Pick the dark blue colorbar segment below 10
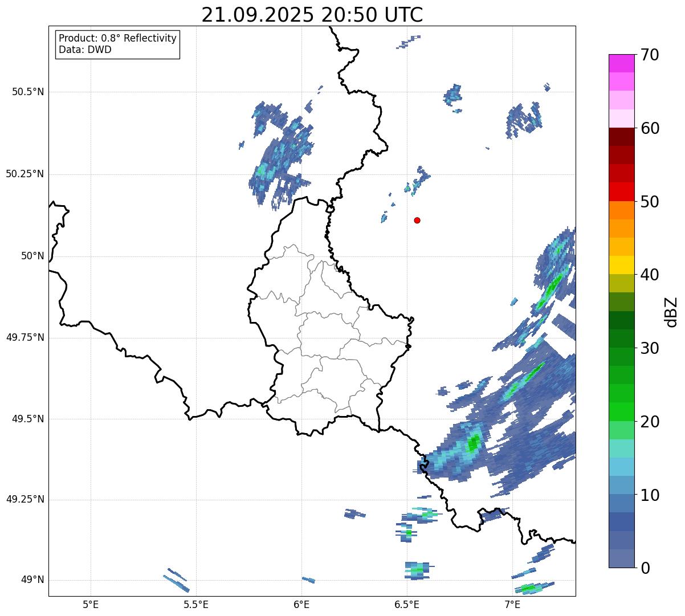This screenshot has height=616, width=685. [x=621, y=522]
